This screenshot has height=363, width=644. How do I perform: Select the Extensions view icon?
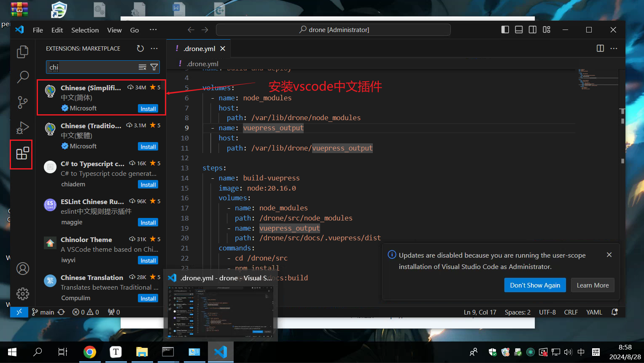(22, 153)
